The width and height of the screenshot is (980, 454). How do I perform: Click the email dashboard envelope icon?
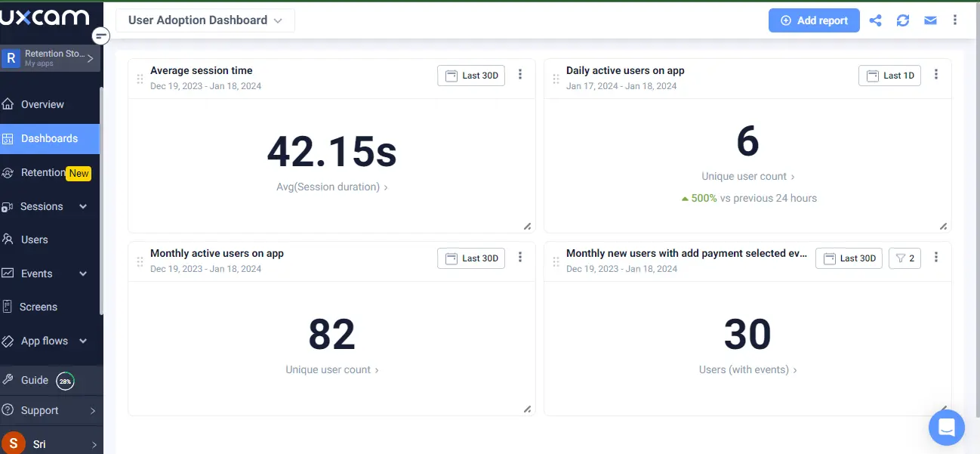(x=930, y=20)
